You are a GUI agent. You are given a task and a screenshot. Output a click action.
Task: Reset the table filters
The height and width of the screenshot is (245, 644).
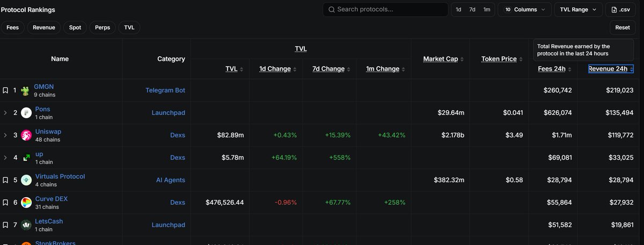pyautogui.click(x=623, y=27)
